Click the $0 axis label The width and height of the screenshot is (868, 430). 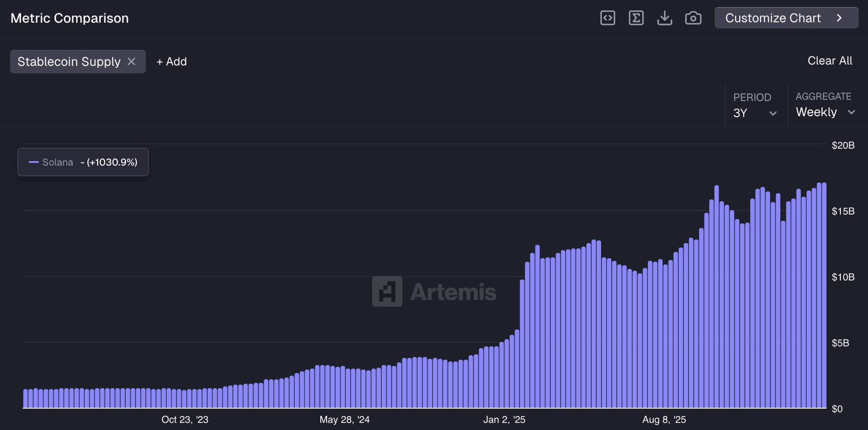point(837,409)
